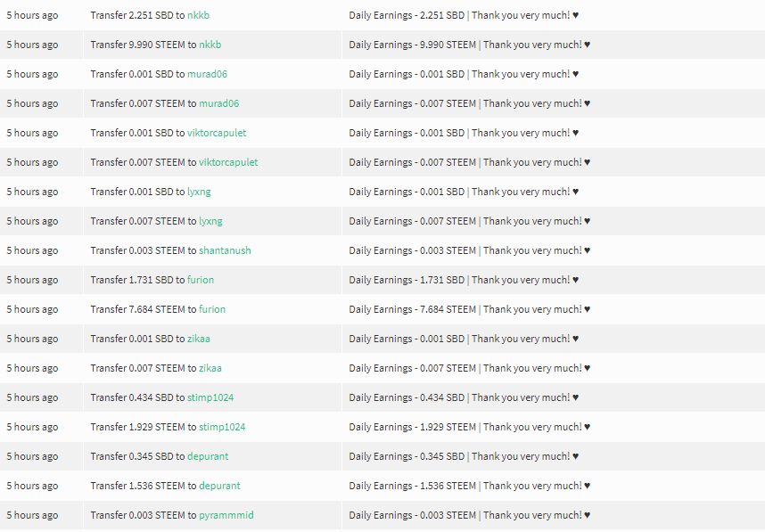Image resolution: width=765 pixels, height=532 pixels.
Task: Click 'Transfer 9.990 STEEM to' text
Action: point(144,45)
